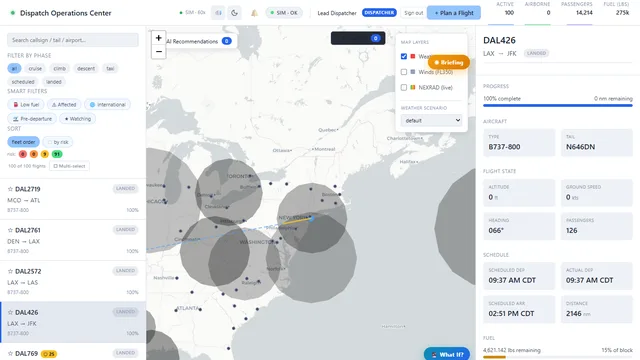Click yellow risk count badge
The width and height of the screenshot is (640, 360).
click(44, 154)
